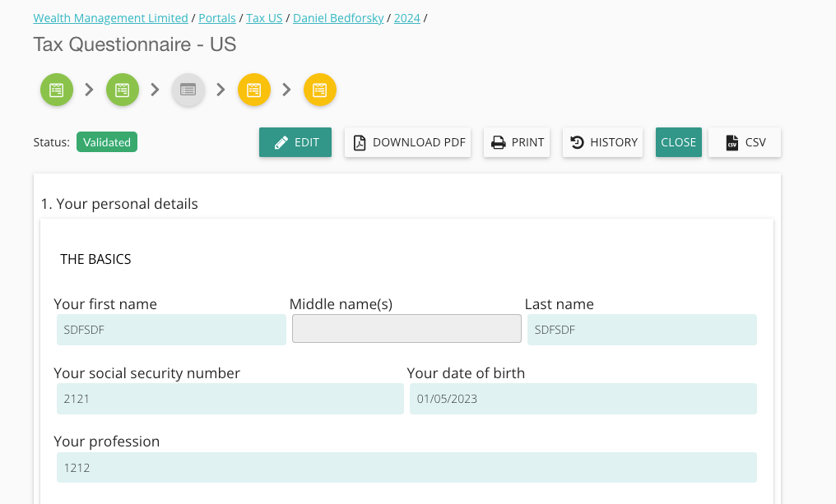Viewport: 836px width, 504px height.
Task: Open the first yellow step circle
Action: 253,90
